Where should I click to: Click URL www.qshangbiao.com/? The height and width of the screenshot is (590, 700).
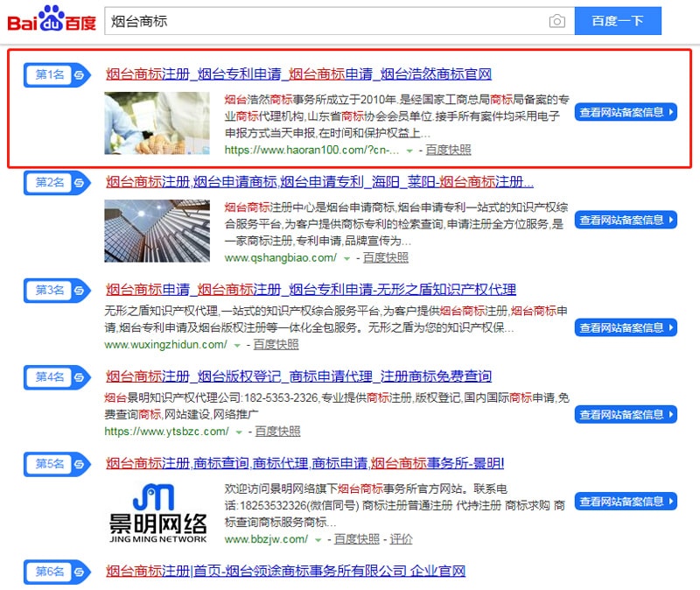(281, 257)
